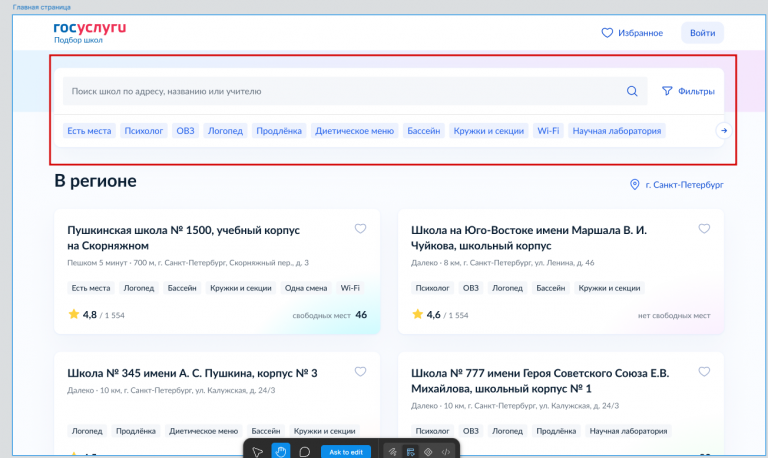Click address Скорняжный пер., д. 3
This screenshot has width=768, height=458.
(268, 263)
